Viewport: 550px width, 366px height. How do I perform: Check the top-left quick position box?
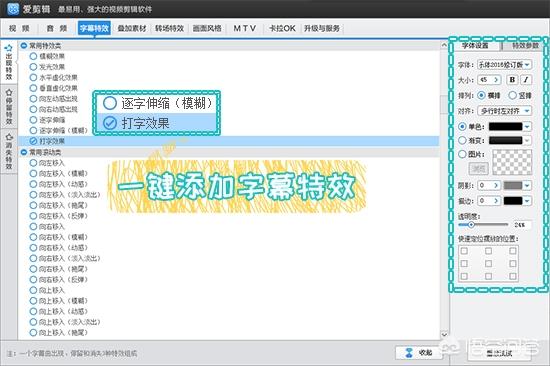point(464,251)
